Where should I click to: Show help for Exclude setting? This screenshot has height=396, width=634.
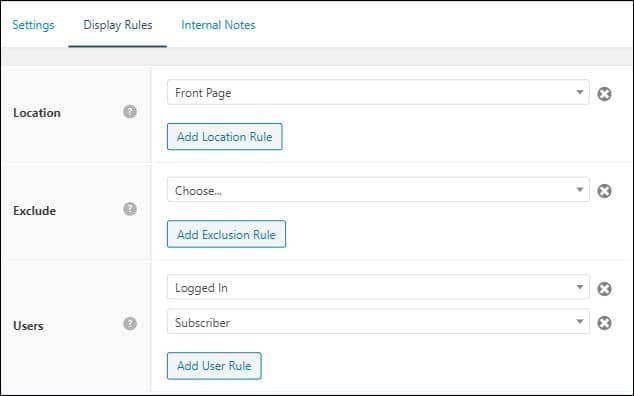coord(130,209)
